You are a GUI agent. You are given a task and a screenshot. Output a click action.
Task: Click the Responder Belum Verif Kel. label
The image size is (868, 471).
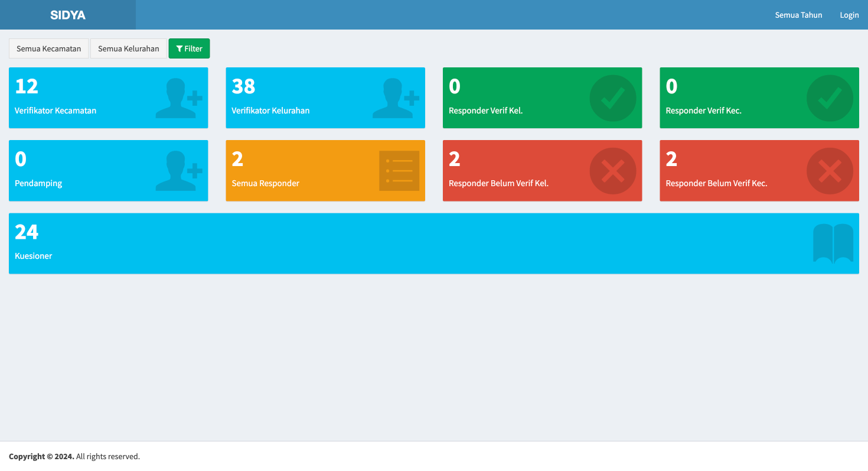498,183
